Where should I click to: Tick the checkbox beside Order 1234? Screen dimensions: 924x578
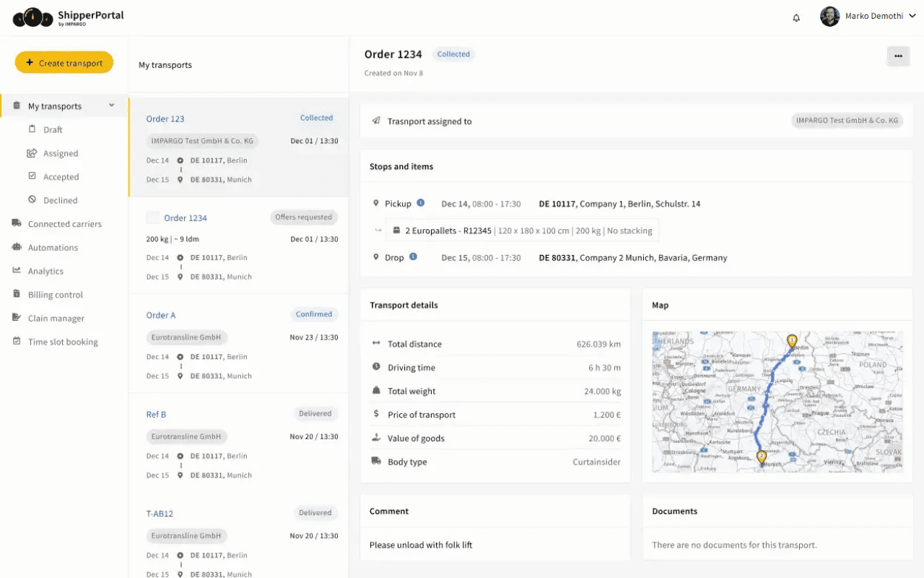pyautogui.click(x=153, y=217)
